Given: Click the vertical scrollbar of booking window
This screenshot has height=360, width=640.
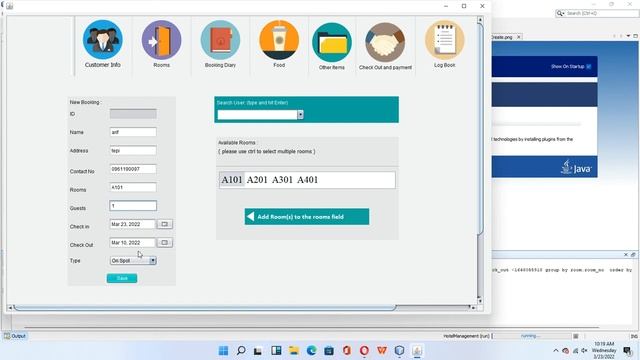Looking at the screenshot, I should point(480,129).
